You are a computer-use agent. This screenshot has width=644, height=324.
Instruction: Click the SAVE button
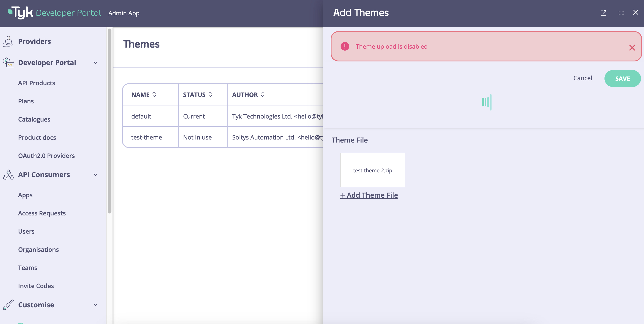(x=622, y=78)
